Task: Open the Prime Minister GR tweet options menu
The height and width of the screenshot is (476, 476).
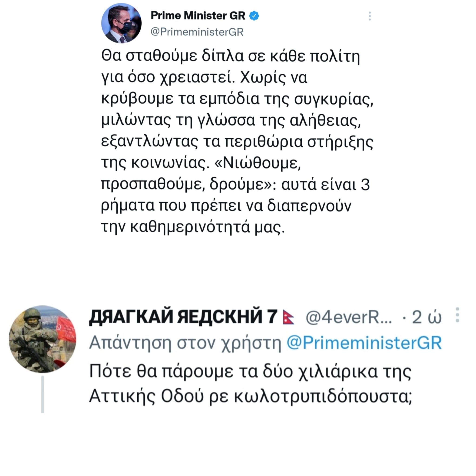Action: click(x=370, y=16)
